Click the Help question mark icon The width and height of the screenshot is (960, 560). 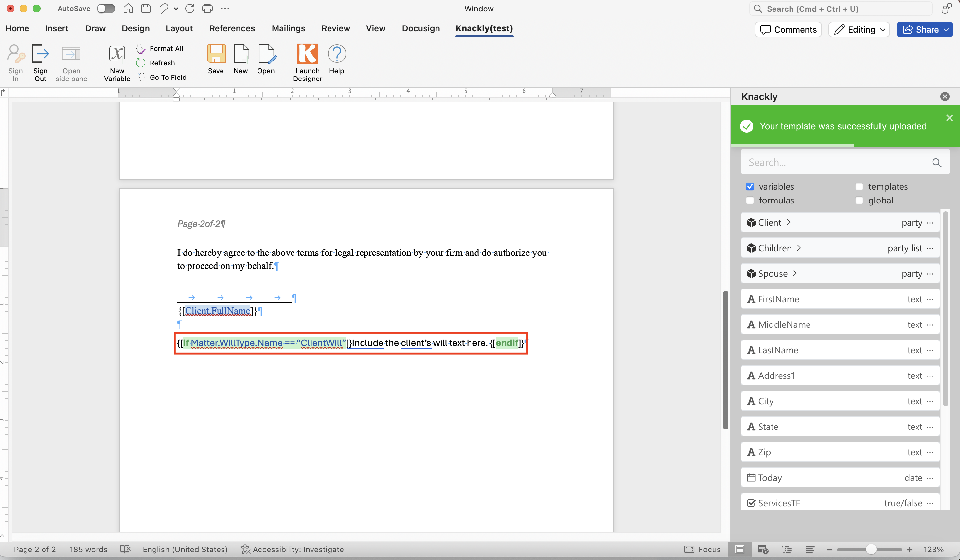tap(336, 54)
